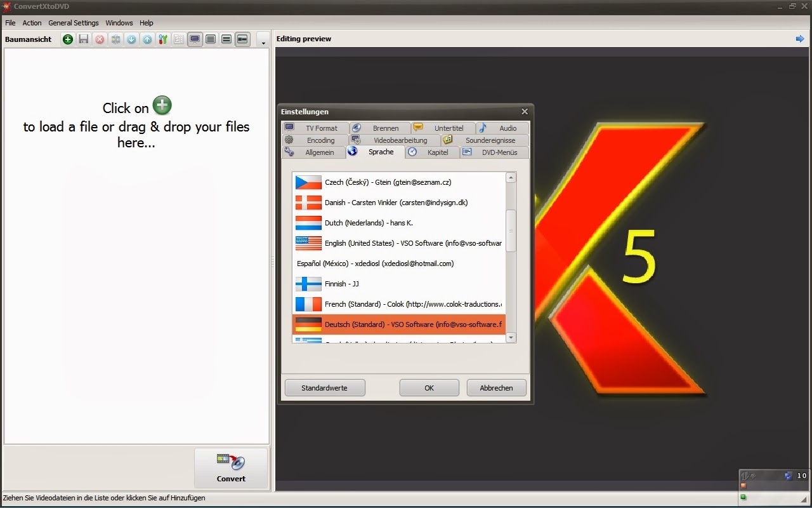Image resolution: width=812 pixels, height=508 pixels.
Task: Click the language list scrollbar thumb
Action: (511, 231)
